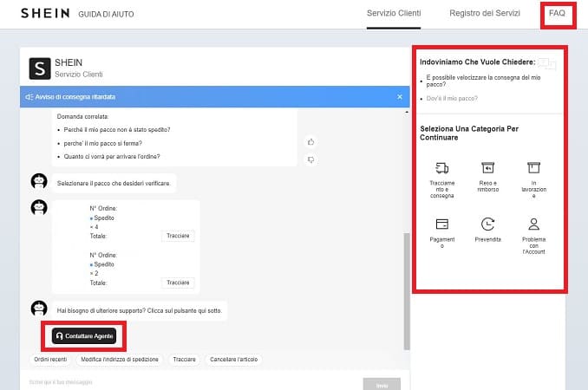Click the Seleziona Una Categoria Per Continuare heading
Image resolution: width=588 pixels, height=390 pixels.
(469, 133)
